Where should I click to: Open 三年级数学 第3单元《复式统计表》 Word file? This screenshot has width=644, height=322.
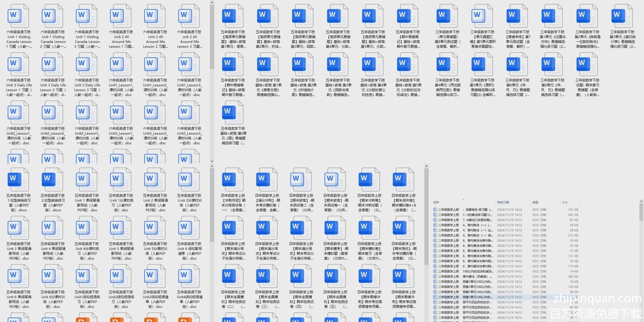pos(622,16)
